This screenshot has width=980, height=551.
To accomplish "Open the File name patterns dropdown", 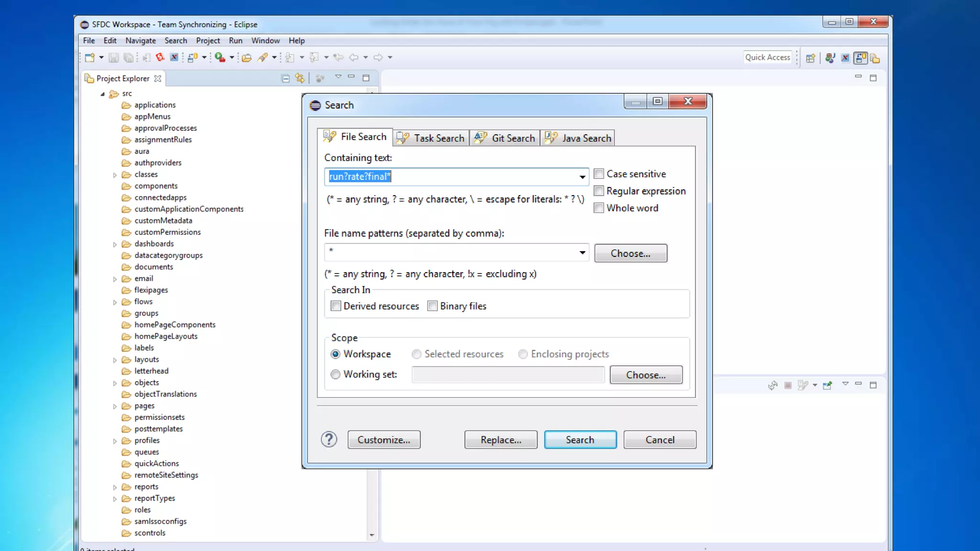I will (582, 253).
